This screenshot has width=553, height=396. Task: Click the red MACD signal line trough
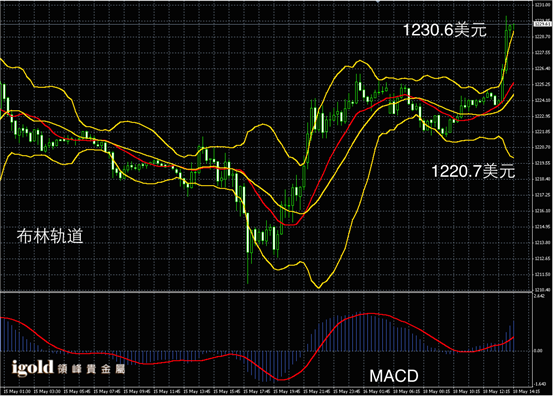tap(281, 379)
